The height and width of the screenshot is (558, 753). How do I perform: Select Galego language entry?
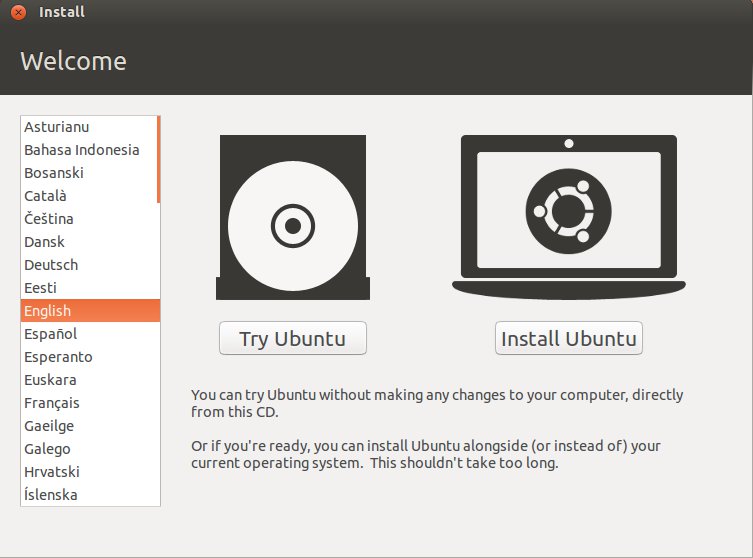(x=90, y=449)
